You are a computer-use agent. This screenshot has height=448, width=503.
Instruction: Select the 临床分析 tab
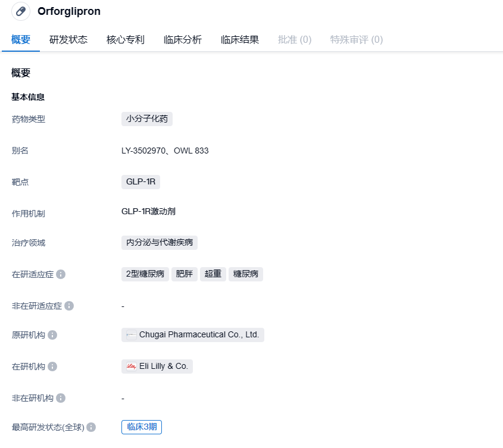pyautogui.click(x=183, y=40)
